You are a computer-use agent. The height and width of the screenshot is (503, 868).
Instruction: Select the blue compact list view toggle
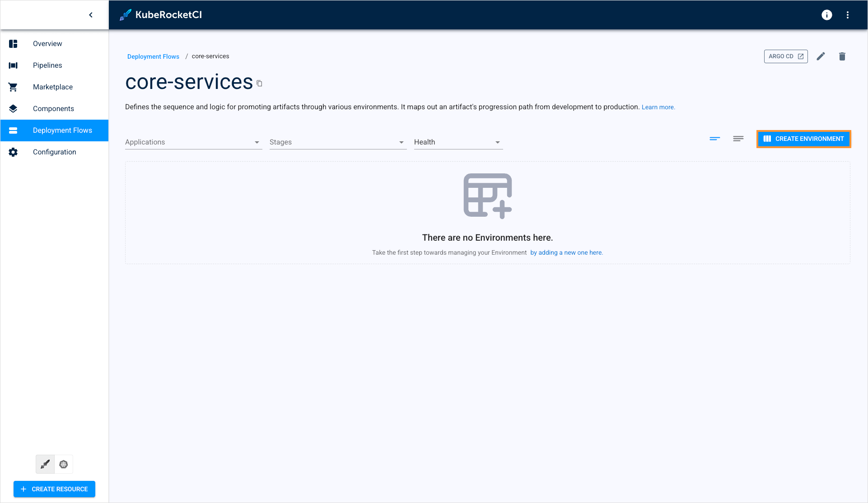tap(714, 139)
